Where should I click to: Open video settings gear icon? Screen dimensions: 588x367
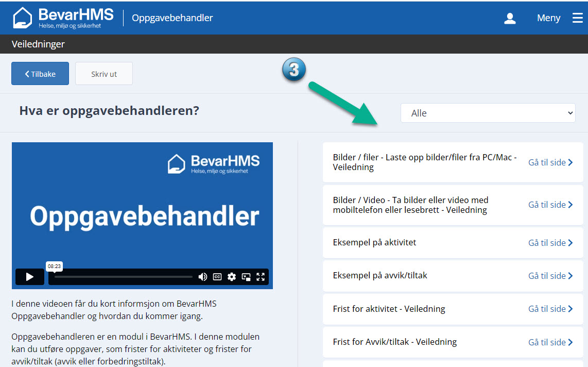coord(232,277)
